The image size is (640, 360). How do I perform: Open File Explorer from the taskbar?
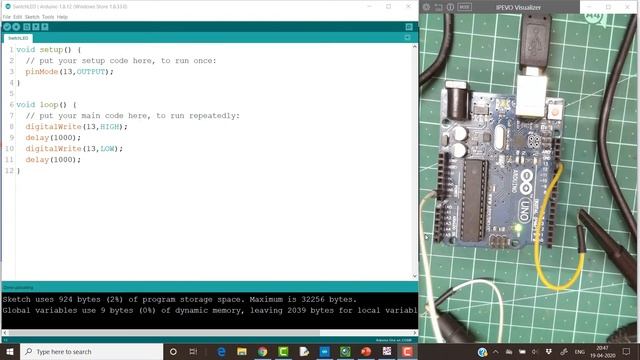pos(242,351)
